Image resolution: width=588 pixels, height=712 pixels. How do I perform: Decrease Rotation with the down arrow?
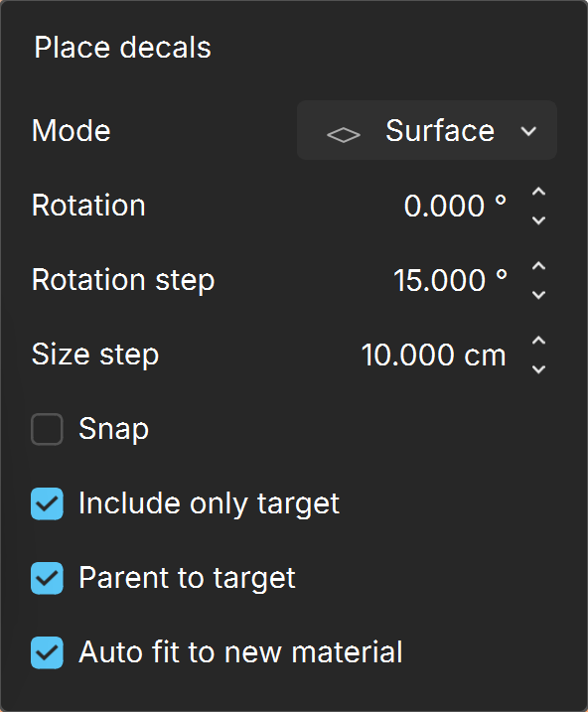point(538,220)
